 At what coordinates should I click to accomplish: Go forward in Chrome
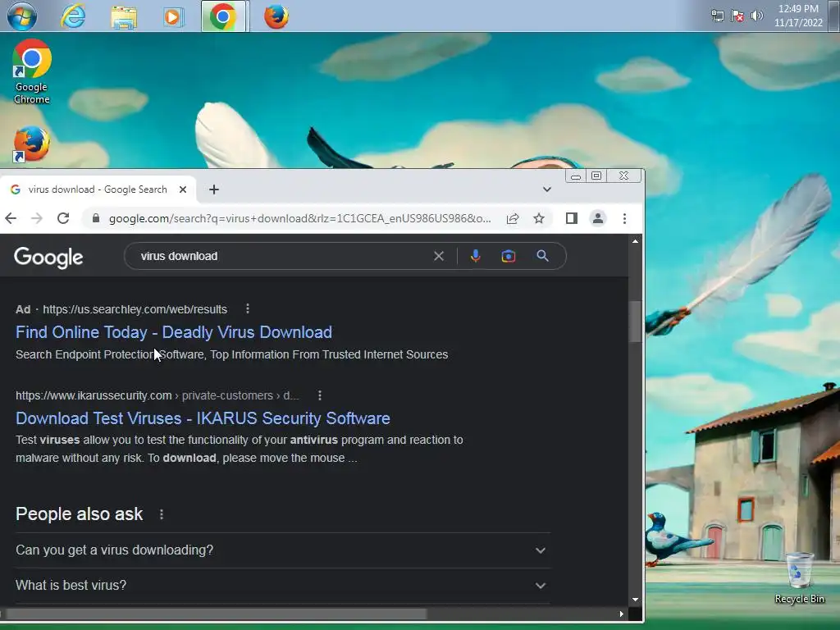pyautogui.click(x=36, y=218)
